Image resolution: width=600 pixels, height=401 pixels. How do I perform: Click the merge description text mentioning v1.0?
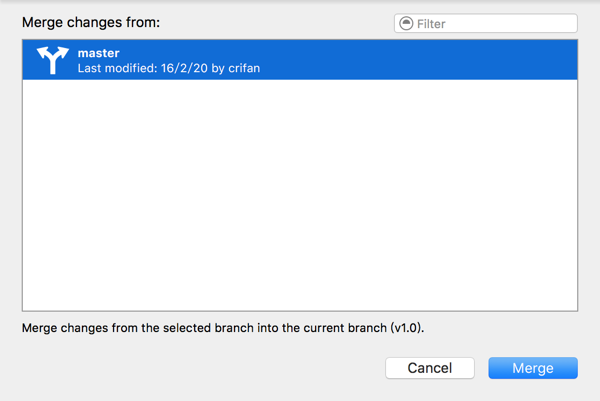click(x=230, y=327)
